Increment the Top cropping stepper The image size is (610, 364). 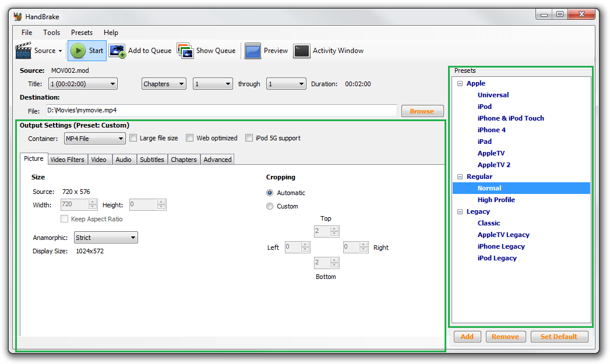334,228
